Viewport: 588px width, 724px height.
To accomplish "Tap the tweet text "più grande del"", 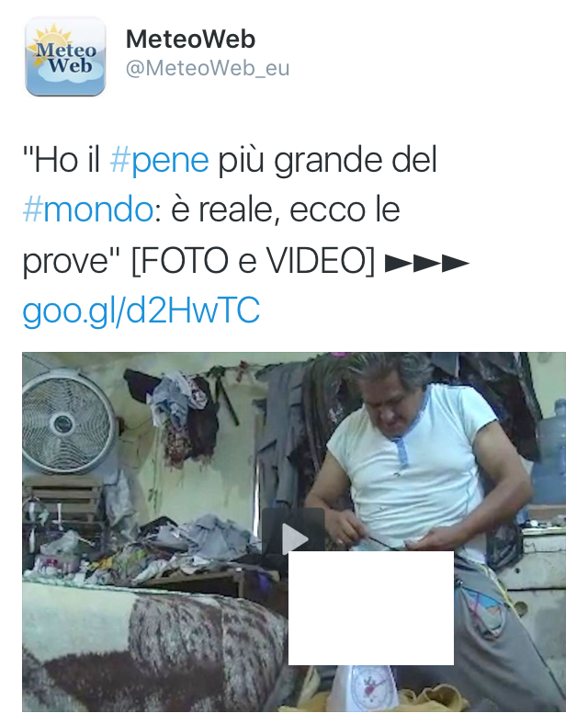I will click(x=327, y=160).
